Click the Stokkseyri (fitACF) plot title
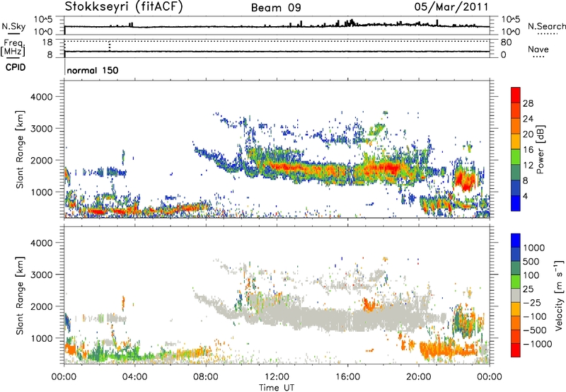The width and height of the screenshot is (566, 392). click(124, 6)
